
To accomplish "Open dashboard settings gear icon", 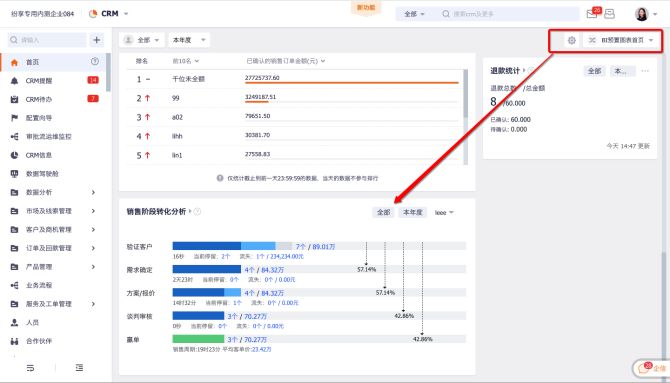I will (572, 40).
